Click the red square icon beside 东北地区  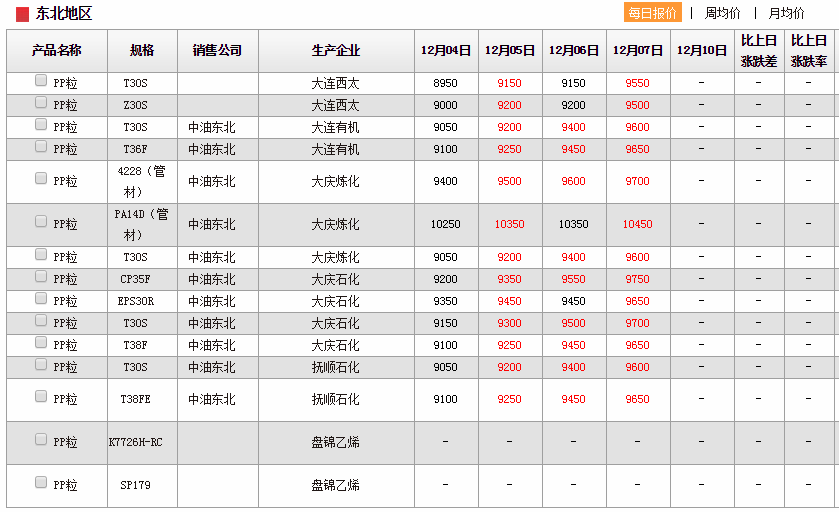click(x=22, y=14)
